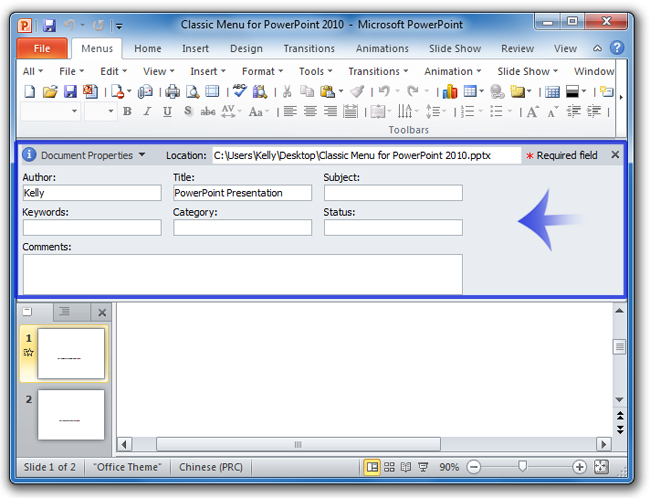Toggle text Shadow effect

[x=188, y=111]
